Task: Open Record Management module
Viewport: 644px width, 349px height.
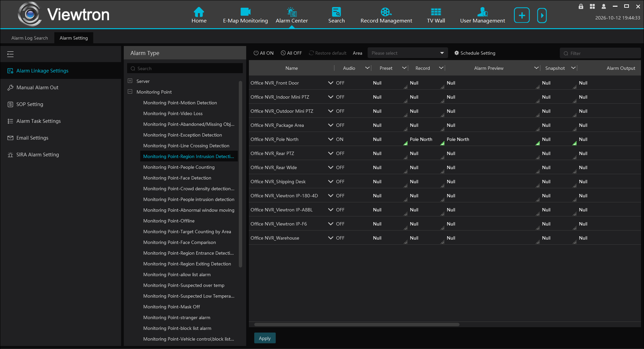Action: pyautogui.click(x=386, y=15)
